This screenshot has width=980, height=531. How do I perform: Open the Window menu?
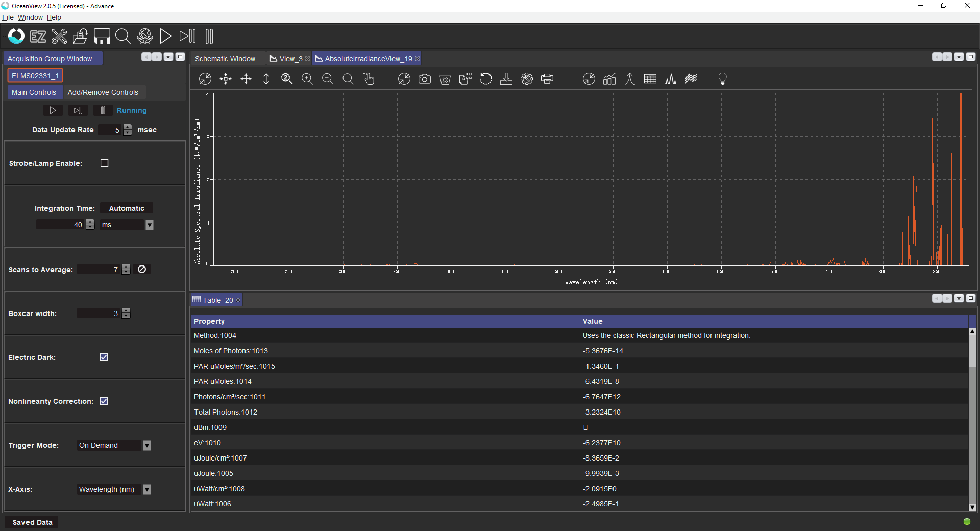tap(30, 17)
